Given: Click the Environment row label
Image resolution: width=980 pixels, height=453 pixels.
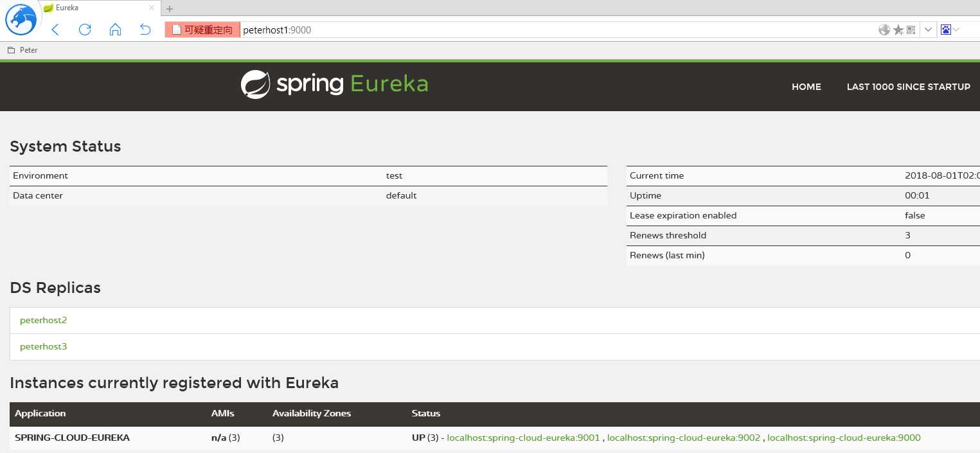Looking at the screenshot, I should tap(40, 175).
